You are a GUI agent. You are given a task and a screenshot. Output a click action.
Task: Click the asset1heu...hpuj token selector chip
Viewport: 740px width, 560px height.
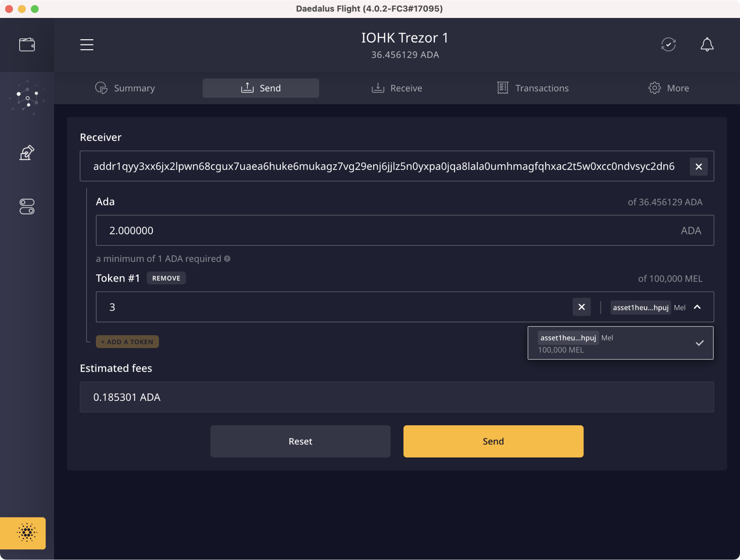(640, 308)
